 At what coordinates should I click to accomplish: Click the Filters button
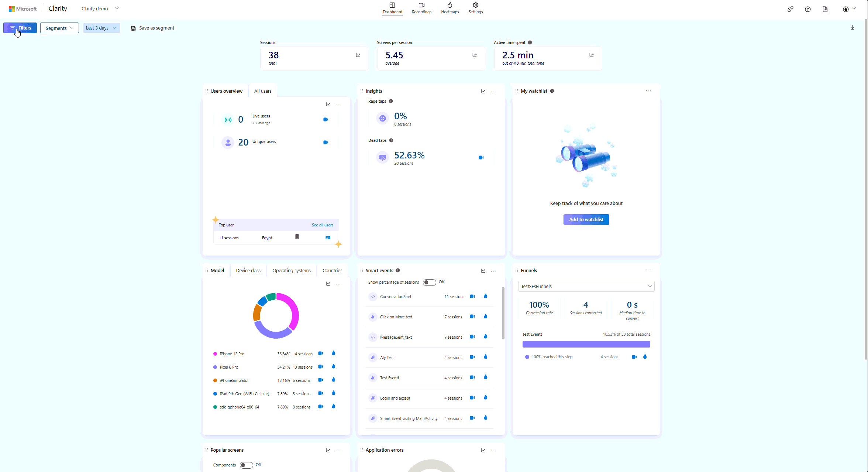click(x=20, y=28)
